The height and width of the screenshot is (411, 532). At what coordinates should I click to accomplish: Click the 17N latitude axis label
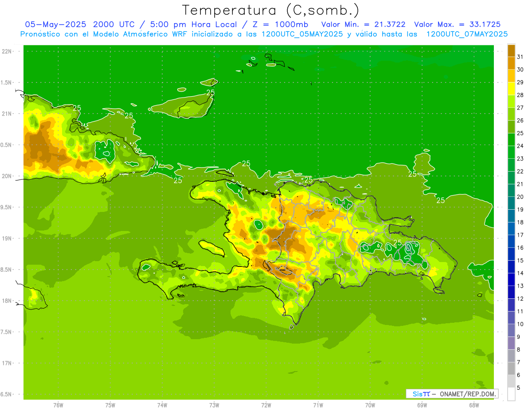pos(7,363)
